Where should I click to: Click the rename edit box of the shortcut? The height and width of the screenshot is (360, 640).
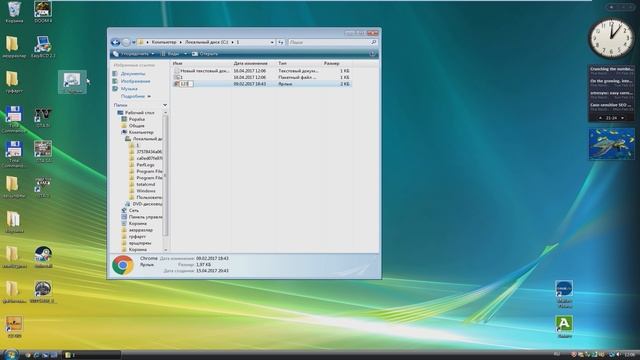click(x=186, y=84)
